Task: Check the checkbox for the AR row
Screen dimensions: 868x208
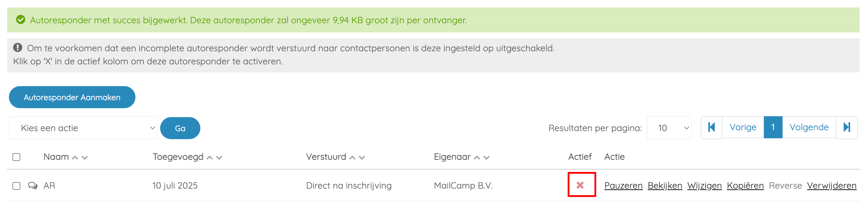Action: pos(16,186)
